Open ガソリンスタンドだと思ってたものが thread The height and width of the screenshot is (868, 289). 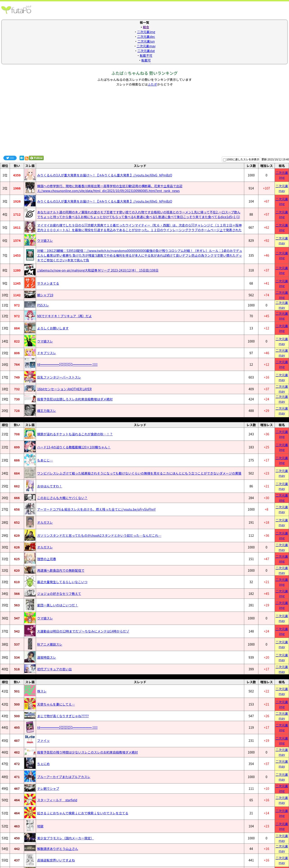(99, 535)
